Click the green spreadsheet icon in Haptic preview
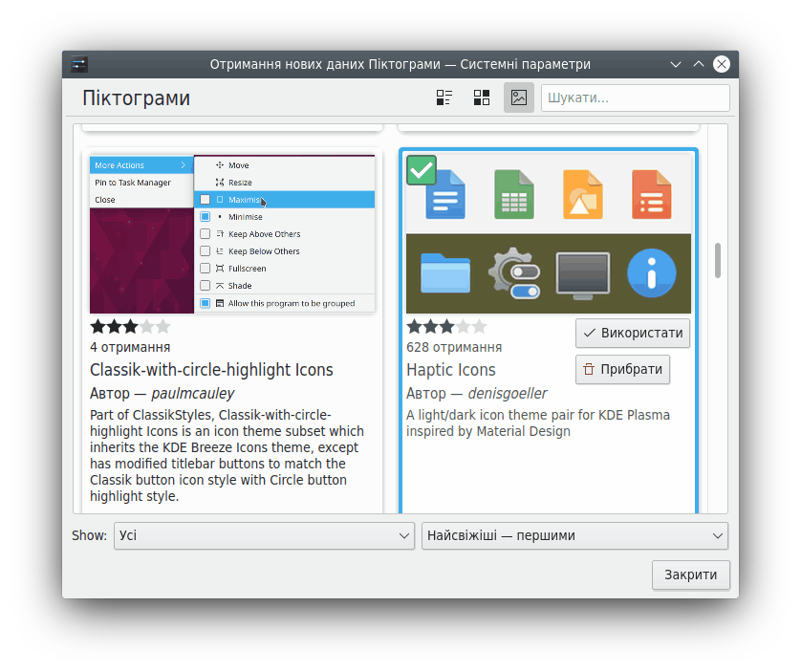The height and width of the screenshot is (672, 801). [x=513, y=194]
